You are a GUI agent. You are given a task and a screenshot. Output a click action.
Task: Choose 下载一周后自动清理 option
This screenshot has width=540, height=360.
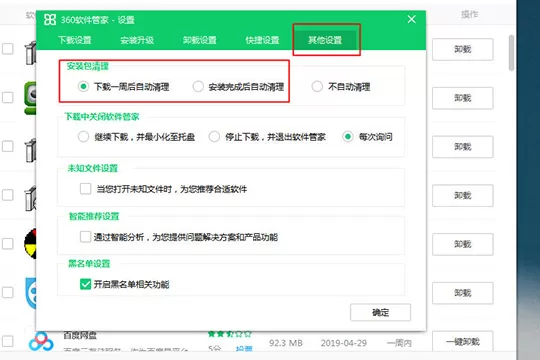click(x=83, y=86)
